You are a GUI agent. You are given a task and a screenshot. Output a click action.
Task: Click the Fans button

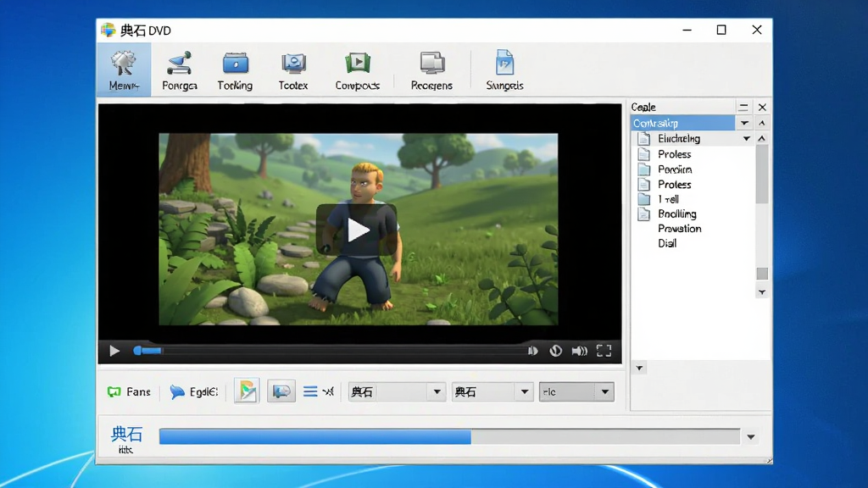[x=129, y=391]
